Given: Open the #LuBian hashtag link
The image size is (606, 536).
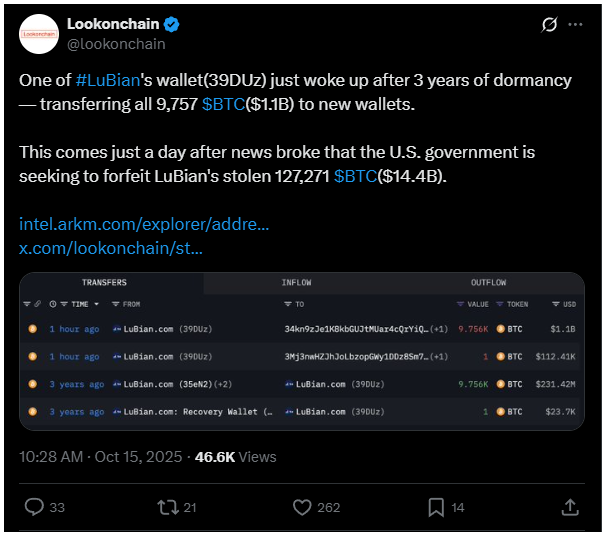Looking at the screenshot, I should coord(108,79).
